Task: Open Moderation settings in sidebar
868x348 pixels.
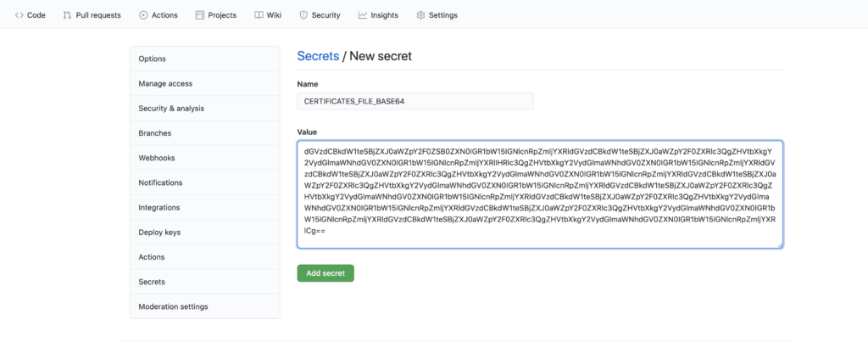Action: 205,306
